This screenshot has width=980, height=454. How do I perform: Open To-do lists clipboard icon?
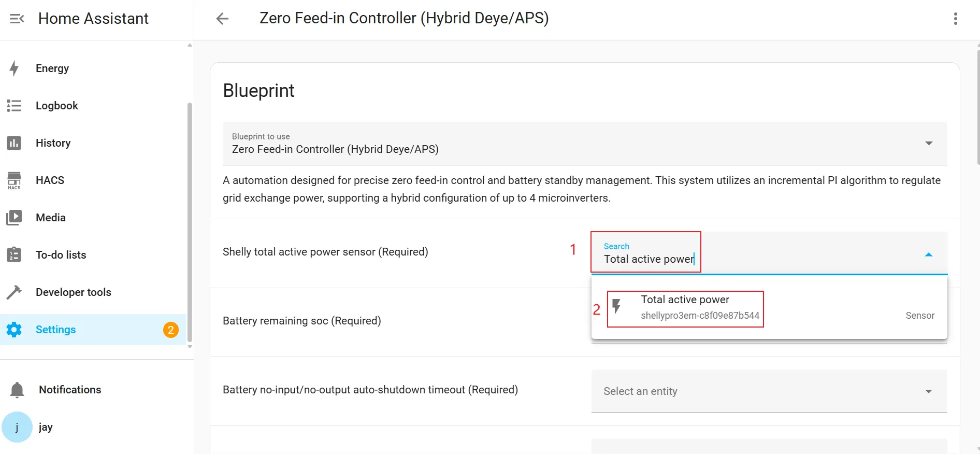pos(14,255)
